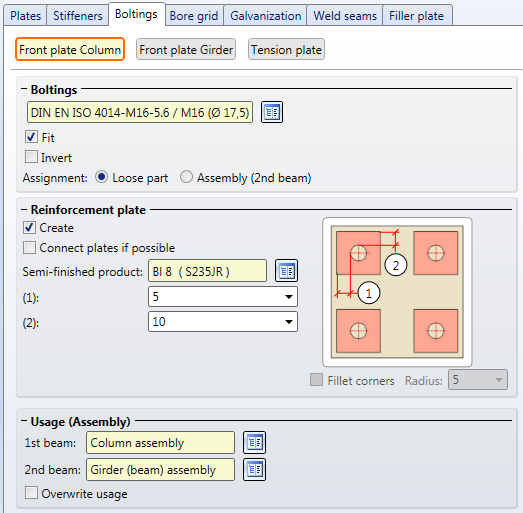Collapse the Boltings section minus icon

pyautogui.click(x=24, y=89)
